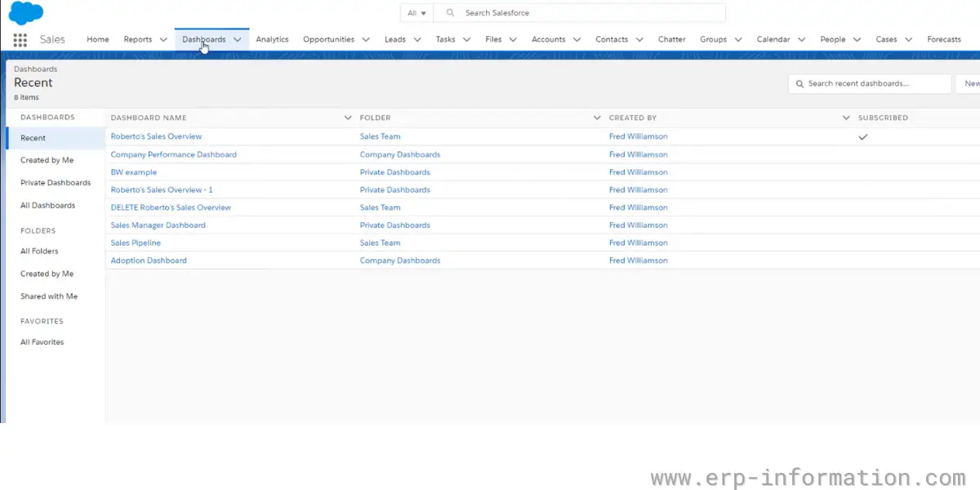Image resolution: width=980 pixels, height=490 pixels.
Task: Expand the People tab chevron
Action: (x=857, y=39)
